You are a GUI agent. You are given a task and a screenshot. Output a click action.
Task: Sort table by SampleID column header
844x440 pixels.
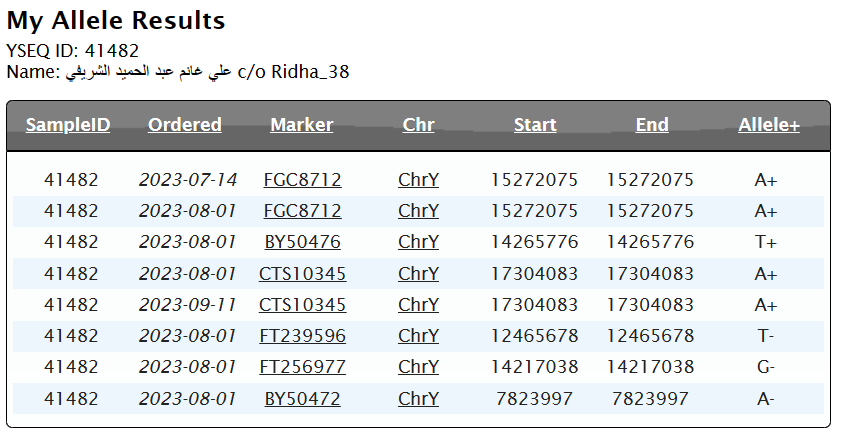coord(68,125)
